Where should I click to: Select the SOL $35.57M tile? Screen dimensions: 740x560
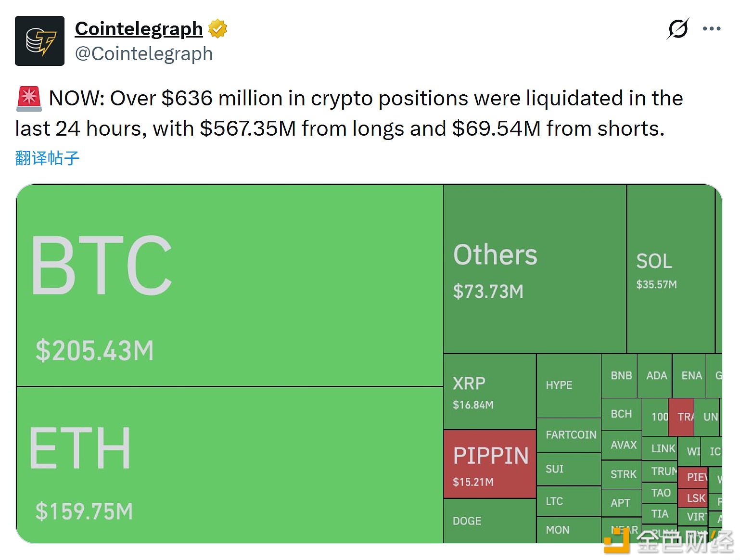pos(670,269)
